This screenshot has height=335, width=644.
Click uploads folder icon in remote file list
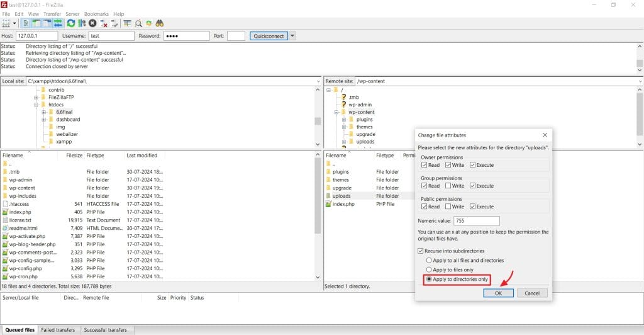tap(328, 196)
